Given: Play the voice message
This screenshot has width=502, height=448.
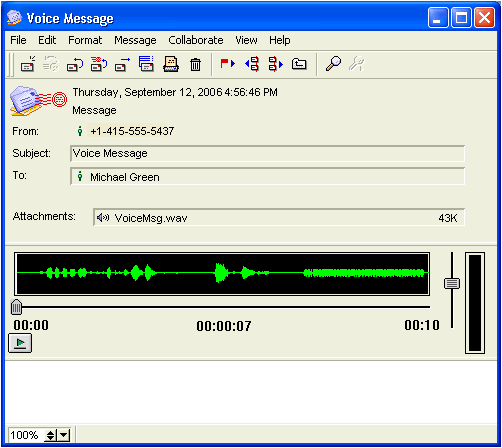Looking at the screenshot, I should pos(20,343).
